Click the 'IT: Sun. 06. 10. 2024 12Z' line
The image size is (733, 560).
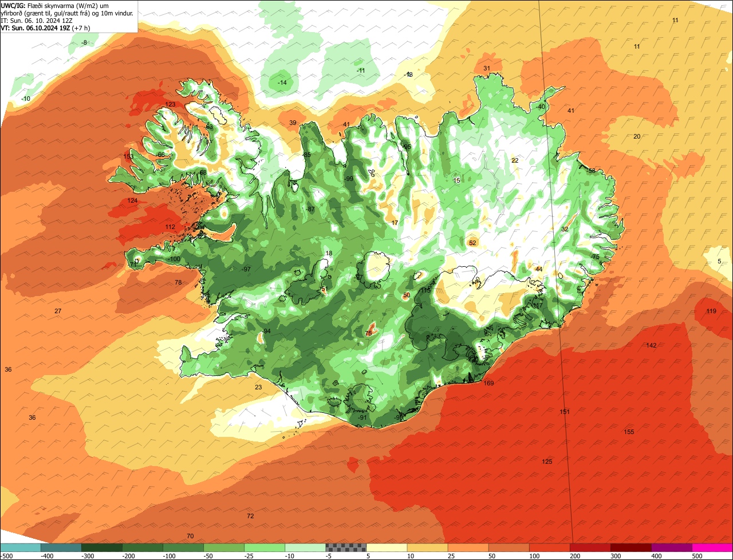tap(38, 20)
